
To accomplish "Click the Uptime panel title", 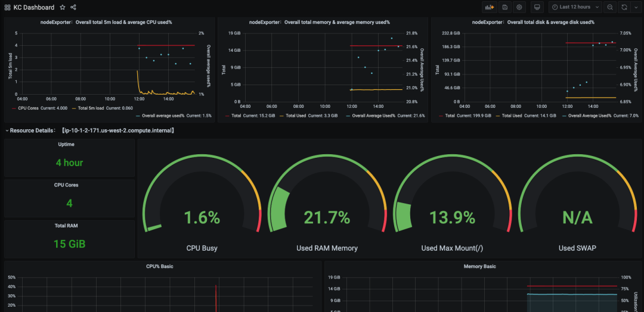I will [66, 144].
